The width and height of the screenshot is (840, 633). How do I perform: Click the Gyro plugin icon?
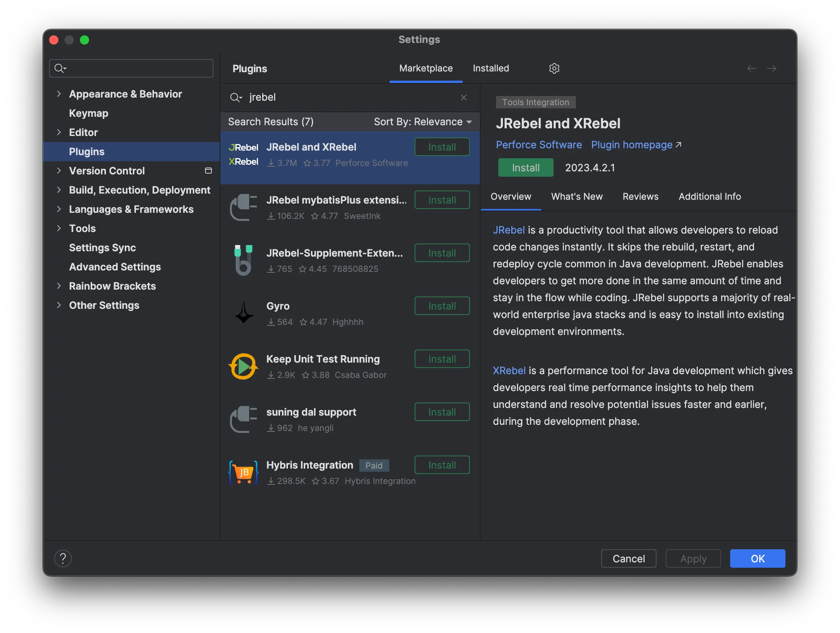(243, 313)
